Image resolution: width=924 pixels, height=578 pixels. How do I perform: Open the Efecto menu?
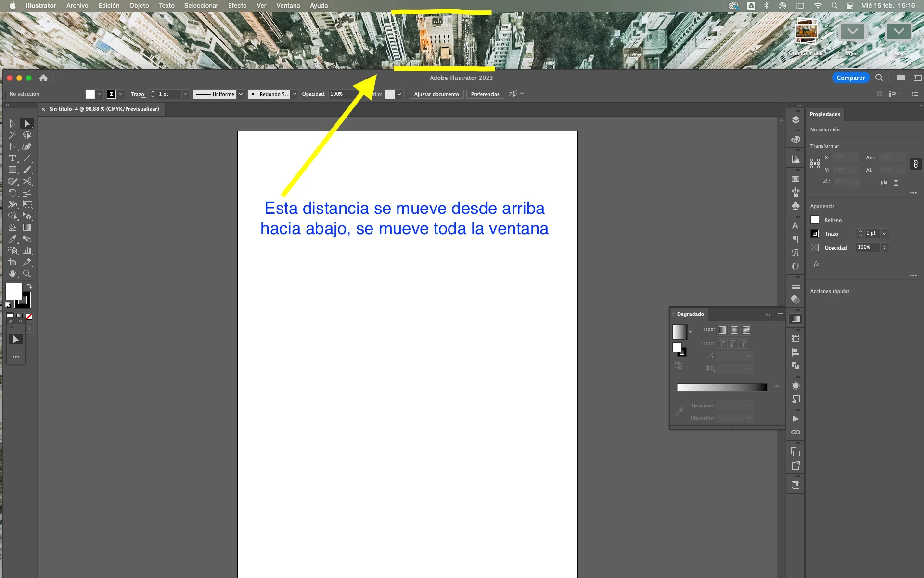(237, 5)
